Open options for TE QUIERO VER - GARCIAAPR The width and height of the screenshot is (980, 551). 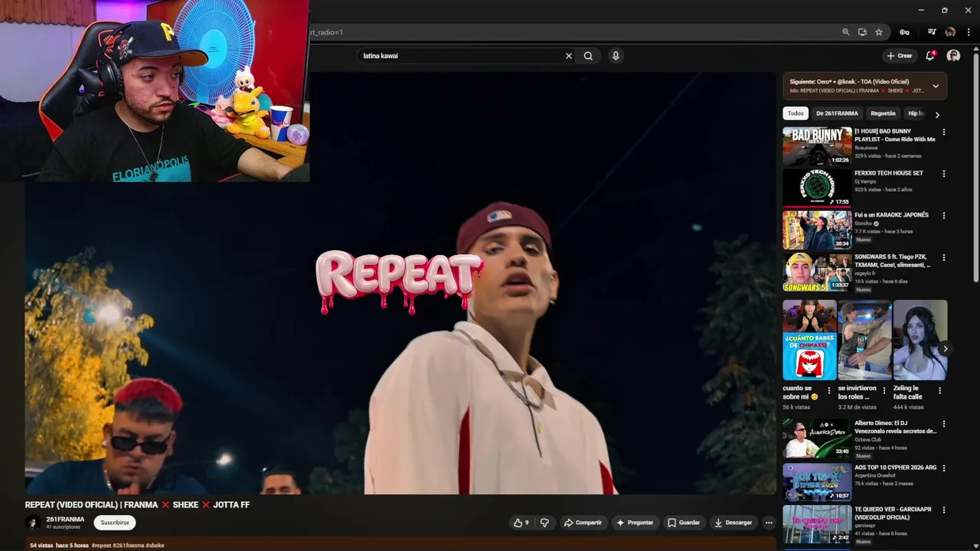point(943,510)
